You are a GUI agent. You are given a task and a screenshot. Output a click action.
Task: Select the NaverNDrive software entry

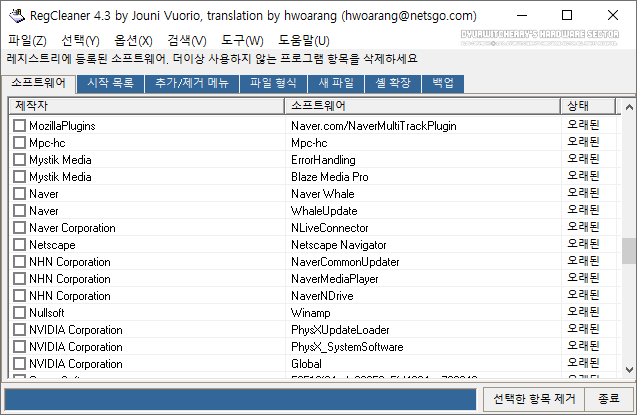[322, 296]
